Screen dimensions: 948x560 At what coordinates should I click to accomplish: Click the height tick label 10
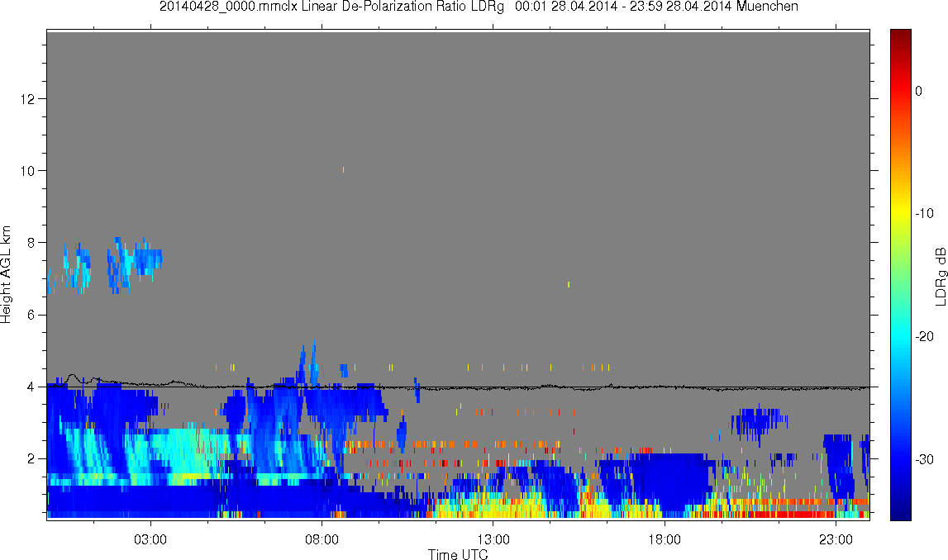pyautogui.click(x=27, y=170)
